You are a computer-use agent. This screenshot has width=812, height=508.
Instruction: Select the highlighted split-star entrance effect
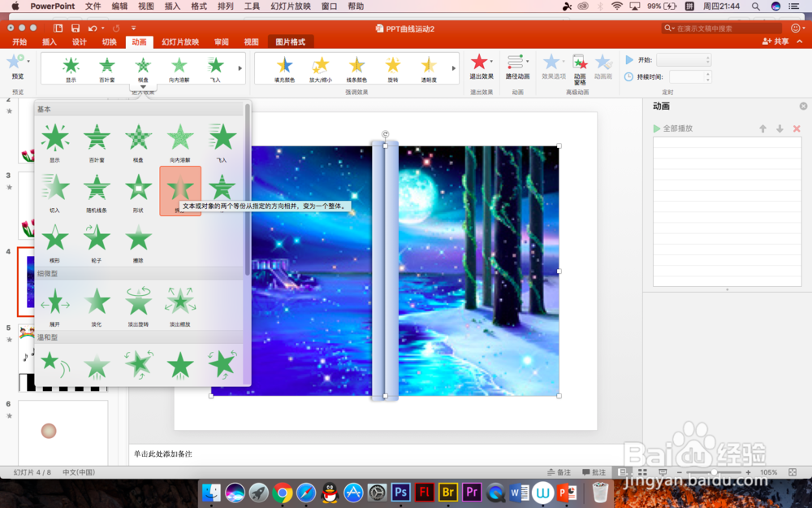(x=180, y=191)
